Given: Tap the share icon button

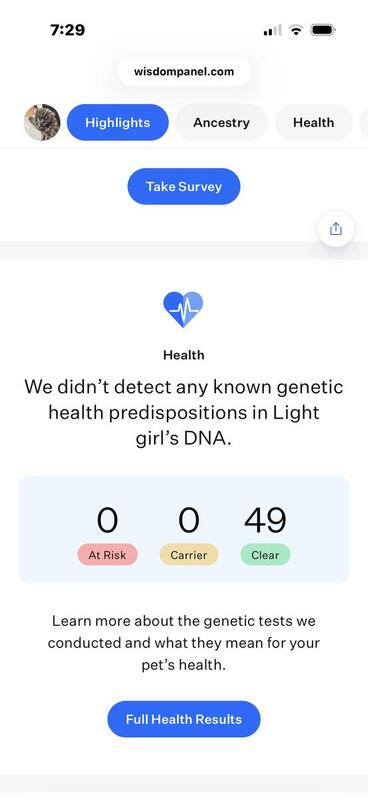Looking at the screenshot, I should [335, 229].
